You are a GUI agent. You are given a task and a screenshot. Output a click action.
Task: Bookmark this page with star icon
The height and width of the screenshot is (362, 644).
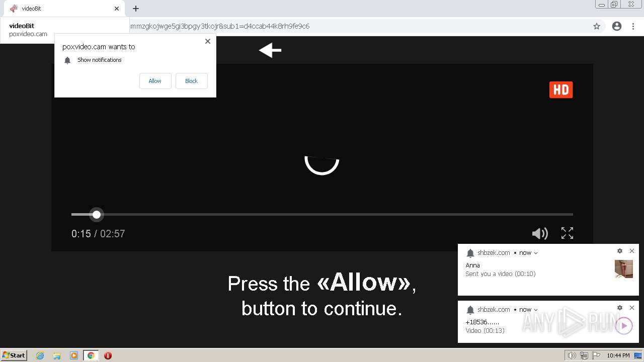coord(597,26)
